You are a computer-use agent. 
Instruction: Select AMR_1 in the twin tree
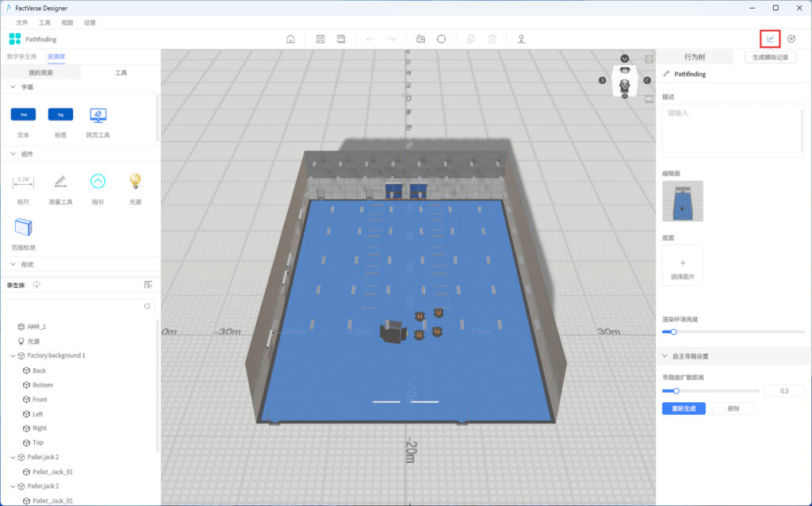pyautogui.click(x=36, y=327)
